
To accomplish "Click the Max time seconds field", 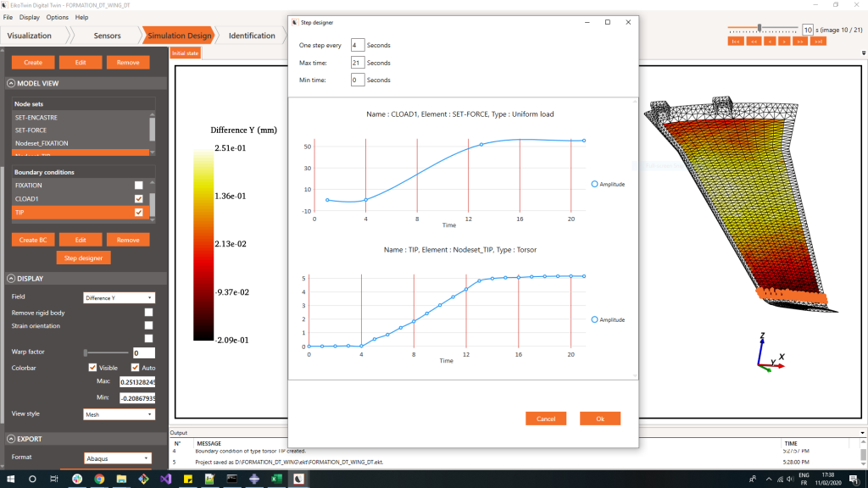I will pos(358,63).
